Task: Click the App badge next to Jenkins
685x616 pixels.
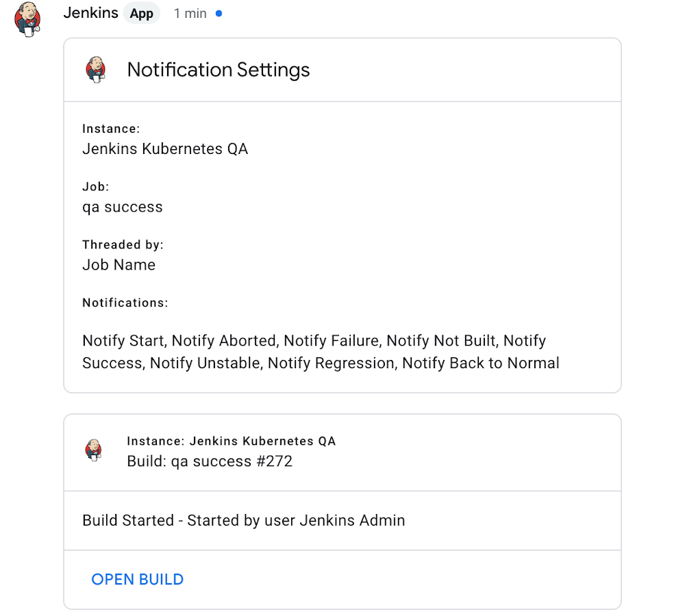Action: [x=141, y=13]
